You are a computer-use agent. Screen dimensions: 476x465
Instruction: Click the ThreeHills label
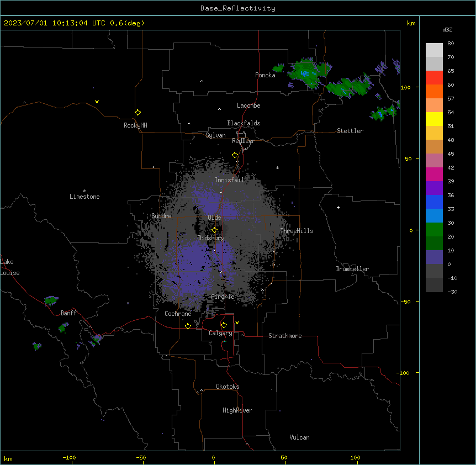point(297,231)
